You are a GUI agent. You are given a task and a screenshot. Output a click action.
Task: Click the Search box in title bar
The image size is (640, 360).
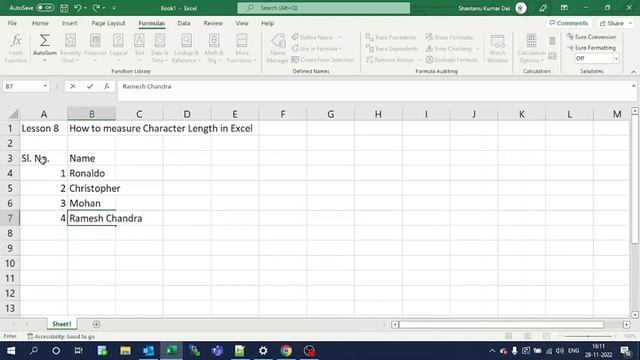click(x=324, y=8)
